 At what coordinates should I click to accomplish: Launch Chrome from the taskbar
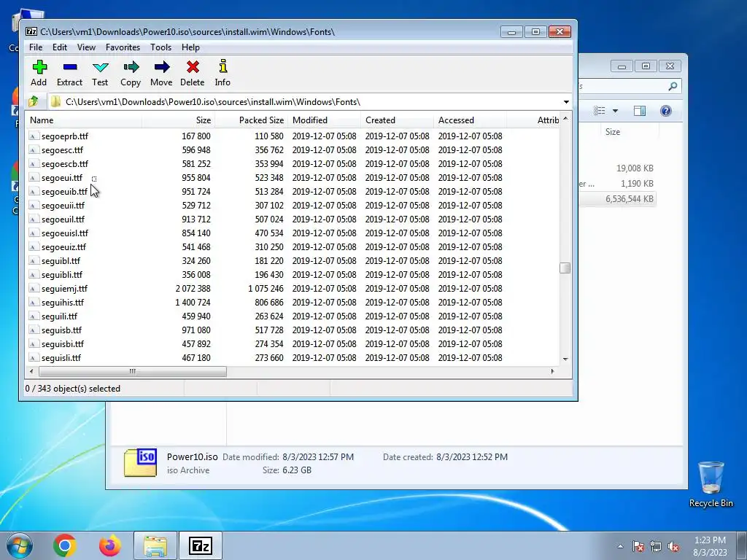coord(65,545)
